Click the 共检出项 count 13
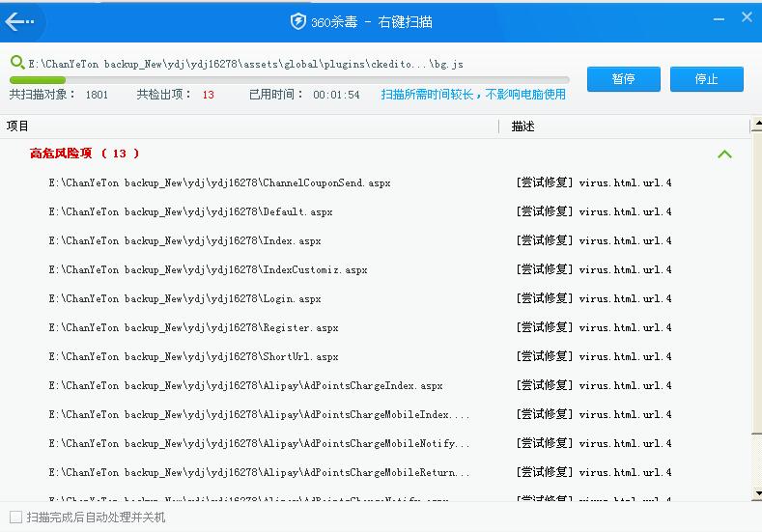 click(x=208, y=95)
